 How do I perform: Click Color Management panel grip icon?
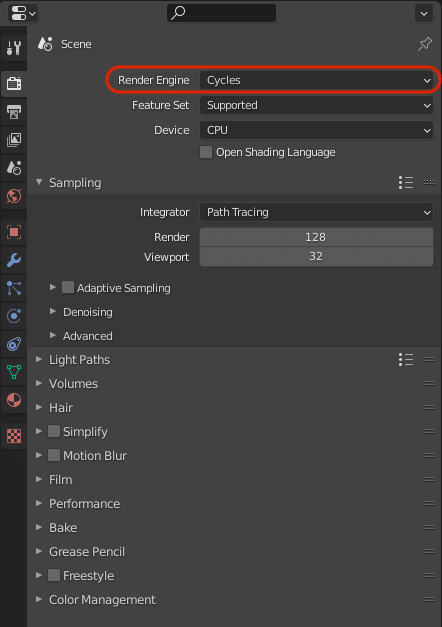coord(429,599)
